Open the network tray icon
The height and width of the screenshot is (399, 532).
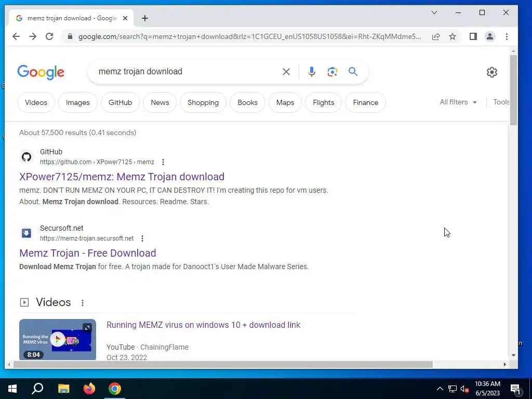[453, 389]
